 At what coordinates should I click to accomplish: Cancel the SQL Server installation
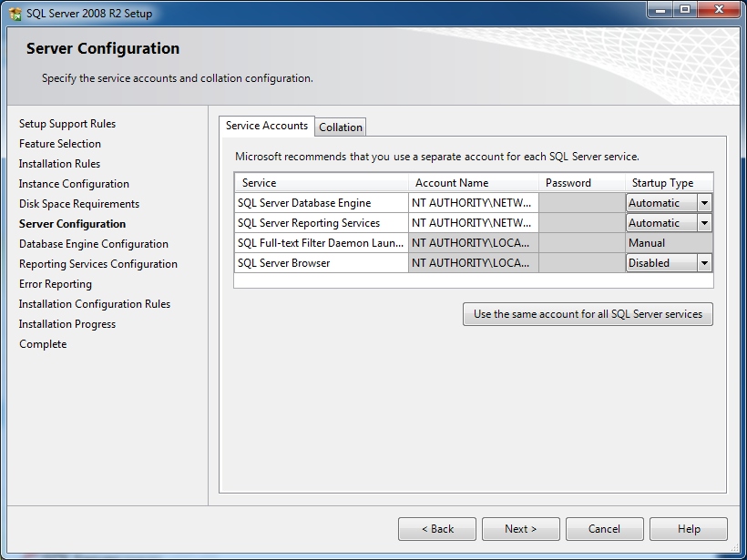click(x=604, y=528)
